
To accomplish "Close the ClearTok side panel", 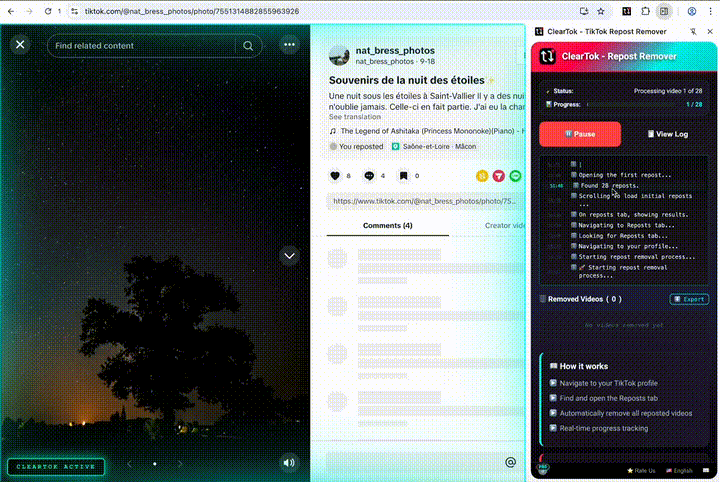I will (710, 31).
